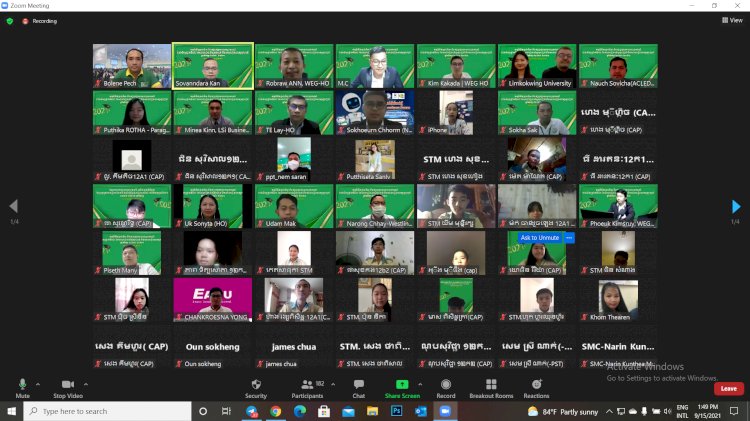
Task: Click Ask to Unmute button
Action: [x=540, y=237]
